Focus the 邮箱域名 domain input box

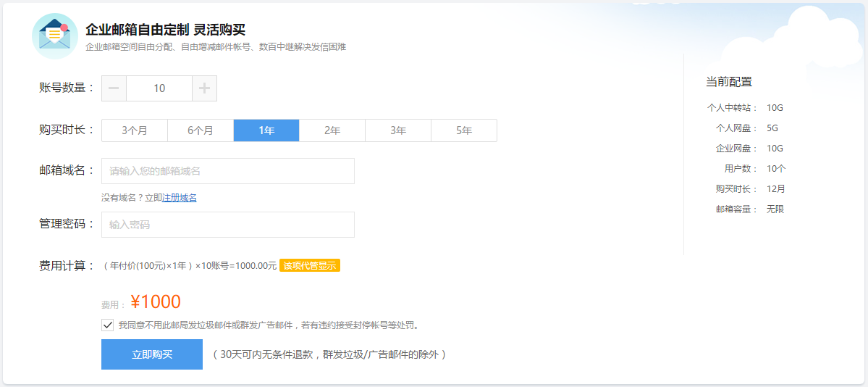coord(228,171)
